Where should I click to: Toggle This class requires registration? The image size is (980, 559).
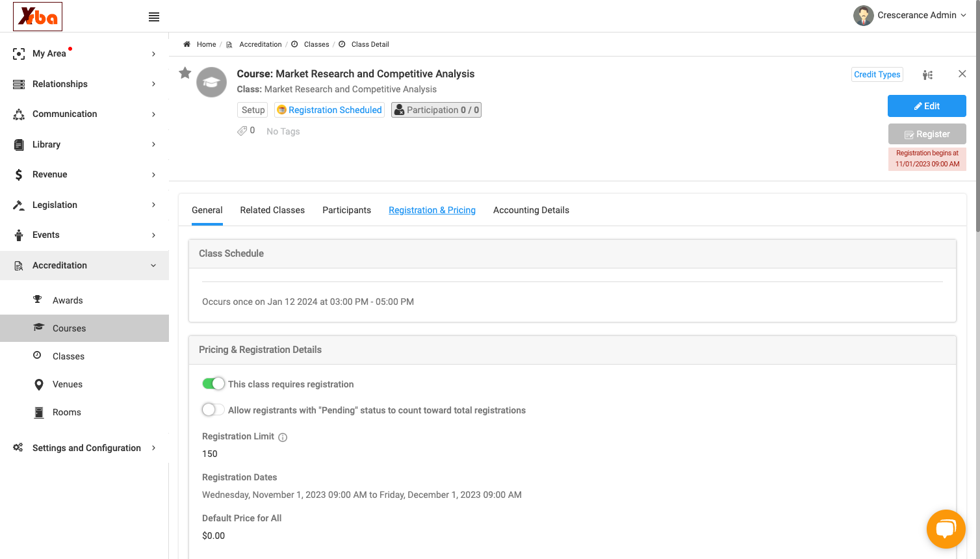213,383
